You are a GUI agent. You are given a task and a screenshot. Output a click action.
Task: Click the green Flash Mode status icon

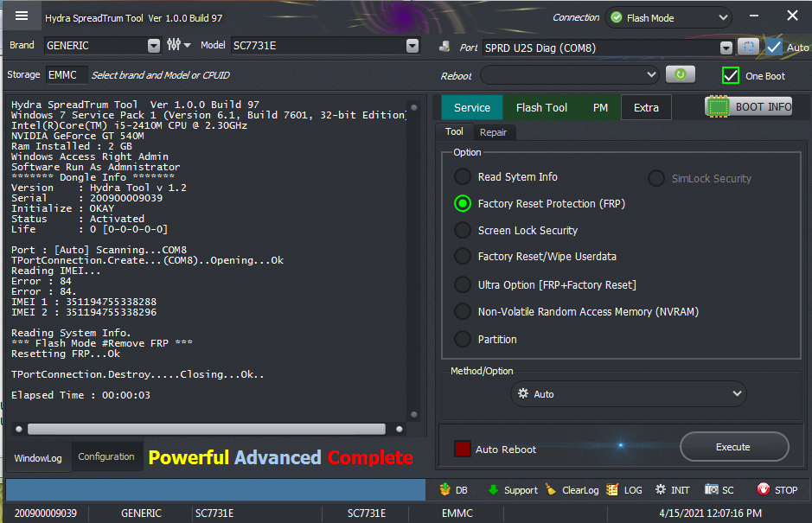click(617, 17)
